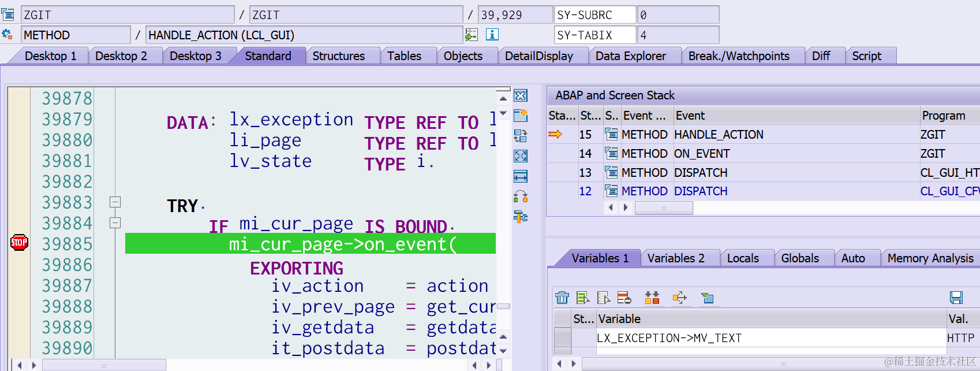The width and height of the screenshot is (980, 371).
Task: Open tool services with headphone icon
Action: 521,196
